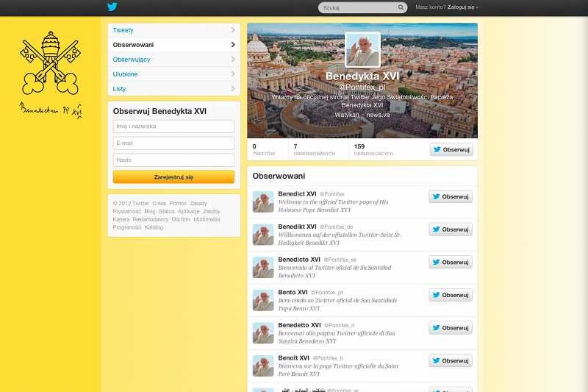Click the chevron beside Obserwowani

233,45
